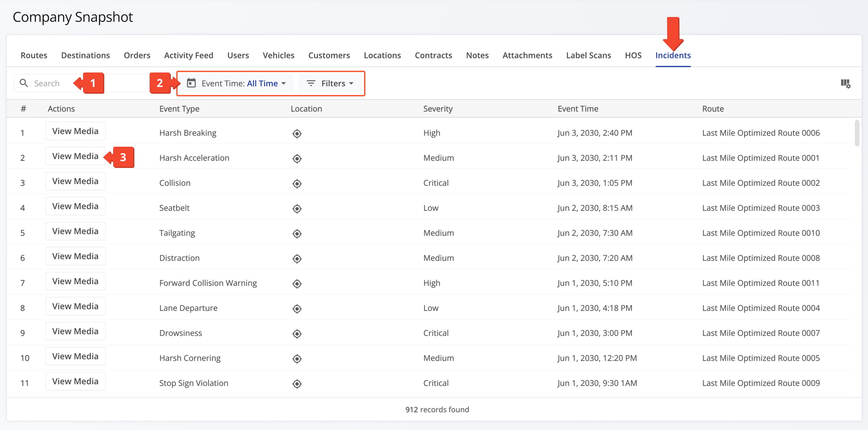Open table column settings icon
868x430 pixels.
tap(846, 84)
